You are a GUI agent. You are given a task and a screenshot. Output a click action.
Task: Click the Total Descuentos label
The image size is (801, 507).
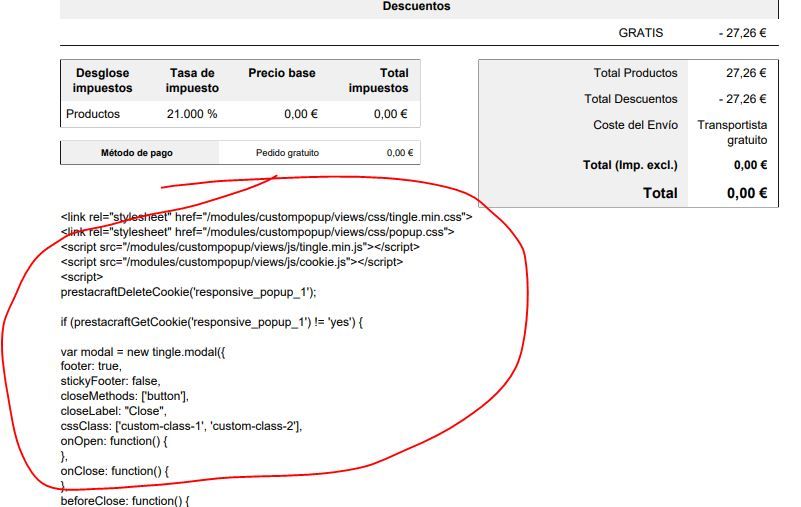(x=631, y=99)
